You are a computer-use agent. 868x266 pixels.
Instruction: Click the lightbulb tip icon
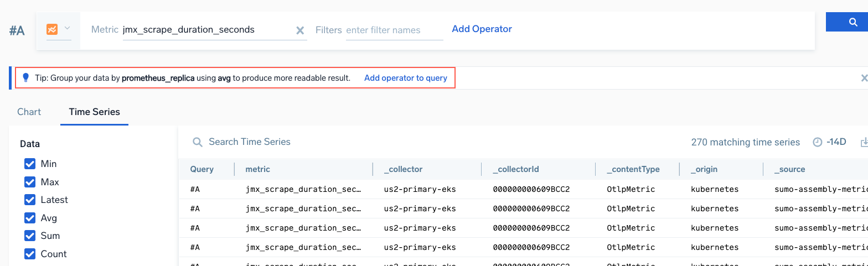(x=25, y=78)
